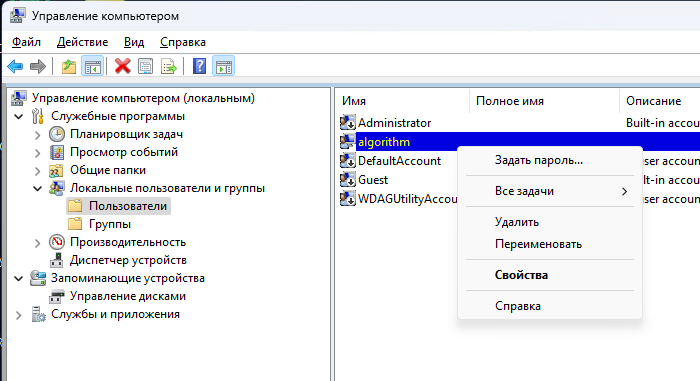The height and width of the screenshot is (381, 700).
Task: Click the Administrator user account icon
Action: [x=348, y=122]
